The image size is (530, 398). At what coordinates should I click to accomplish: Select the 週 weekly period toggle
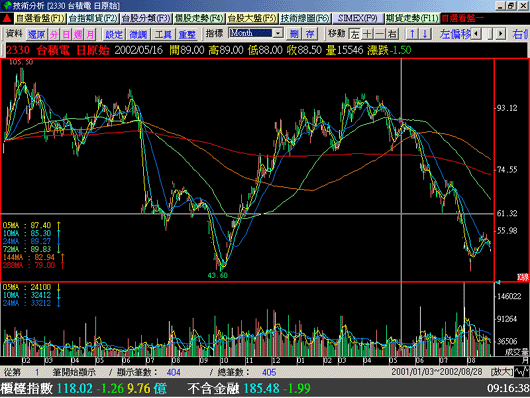(x=78, y=34)
